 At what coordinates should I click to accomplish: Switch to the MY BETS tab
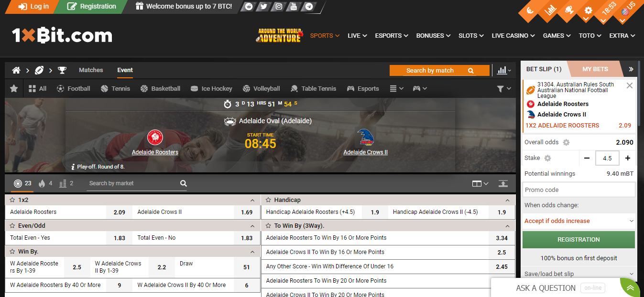(x=595, y=69)
